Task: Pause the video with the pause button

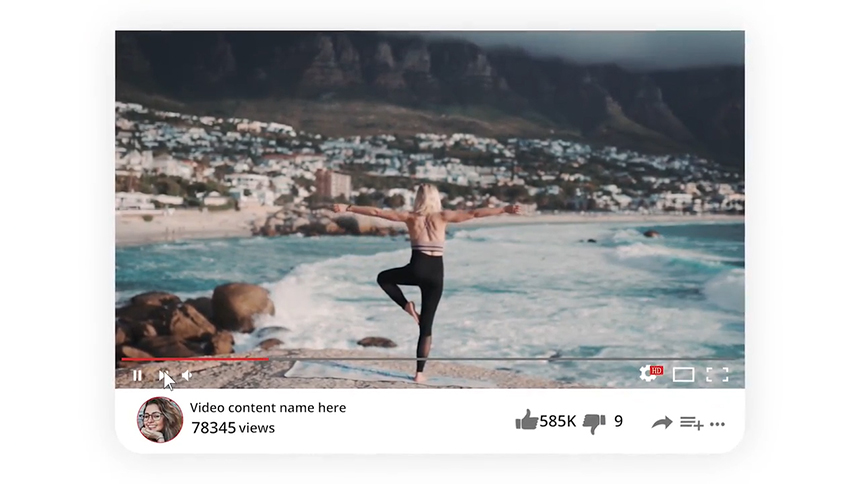Action: click(138, 375)
